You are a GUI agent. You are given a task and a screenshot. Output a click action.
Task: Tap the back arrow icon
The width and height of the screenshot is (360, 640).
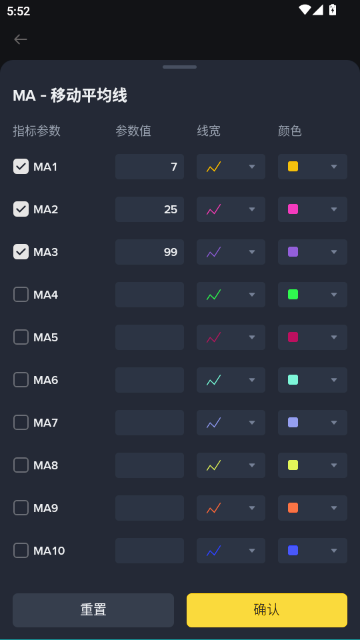[x=20, y=39]
